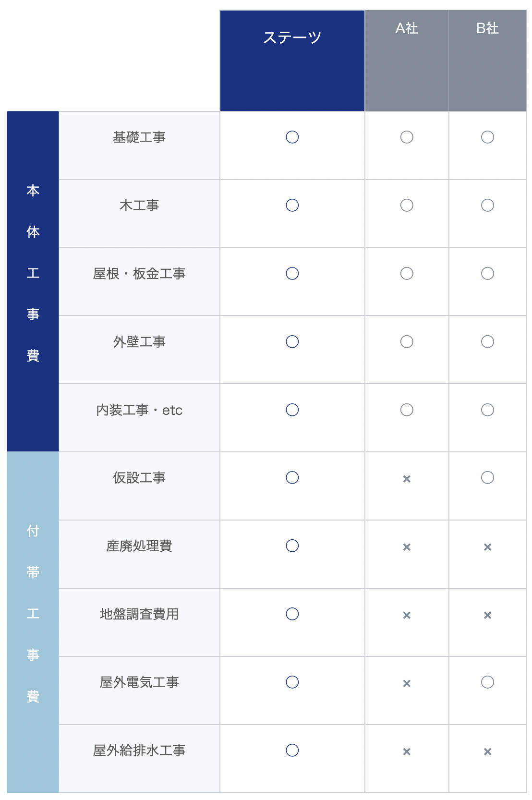The image size is (532, 800).
Task: Click ステーツ circle mark in 基礎工事 row
Action: coord(292,137)
